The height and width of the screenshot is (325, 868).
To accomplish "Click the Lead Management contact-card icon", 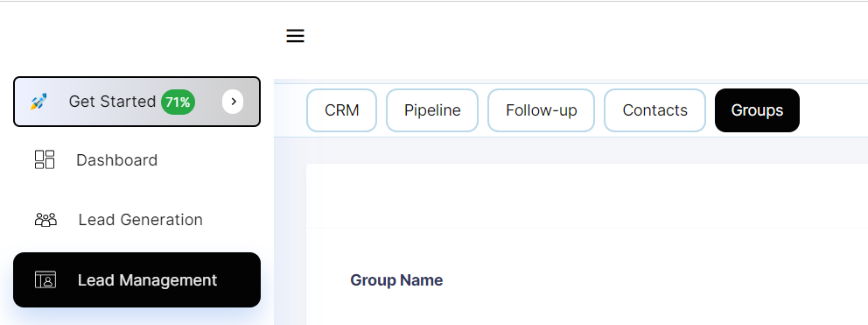I will pos(45,279).
